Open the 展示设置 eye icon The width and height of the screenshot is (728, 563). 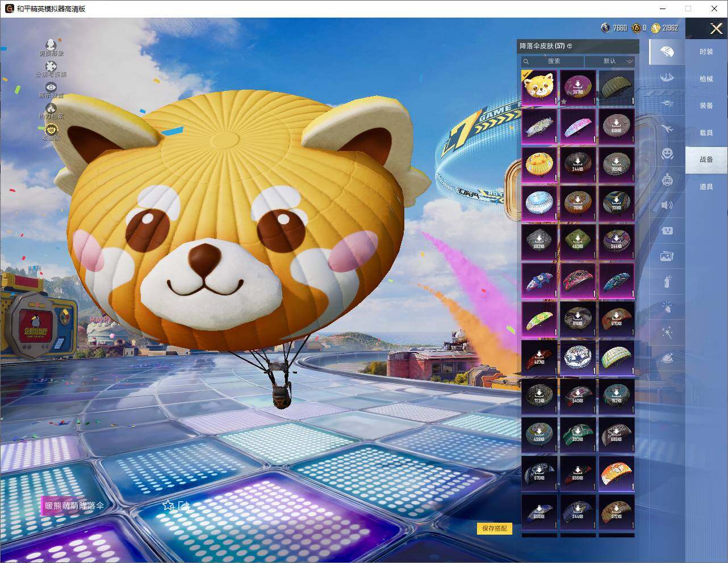tap(51, 87)
